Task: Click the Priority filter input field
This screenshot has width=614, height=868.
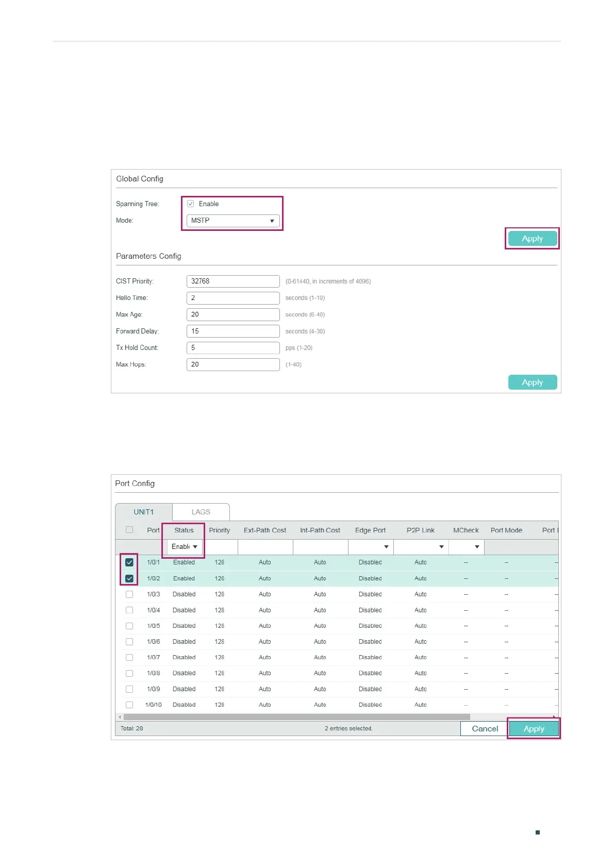Action: (220, 547)
